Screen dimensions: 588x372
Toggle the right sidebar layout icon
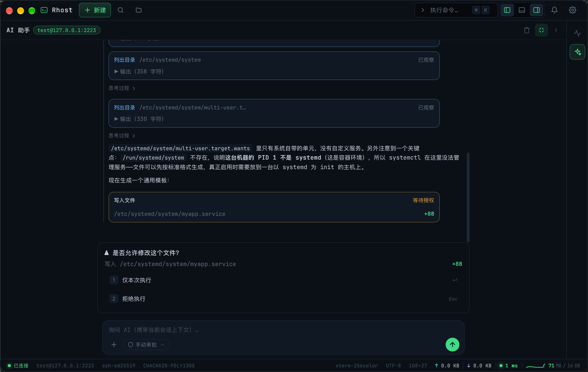[x=537, y=10]
